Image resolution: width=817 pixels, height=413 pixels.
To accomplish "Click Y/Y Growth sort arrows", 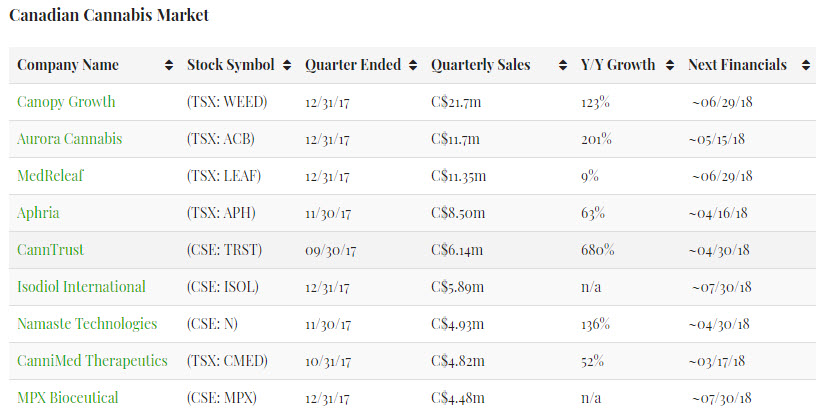I will point(668,66).
